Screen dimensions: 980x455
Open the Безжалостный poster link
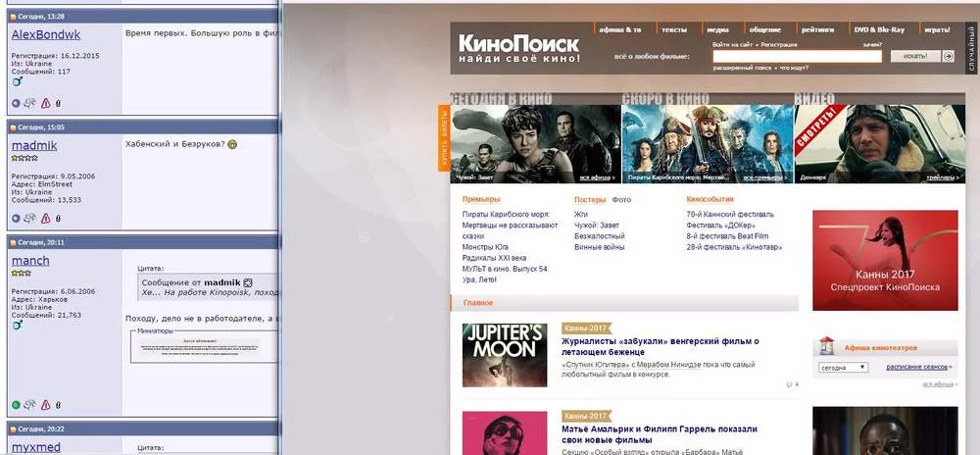coord(600,236)
